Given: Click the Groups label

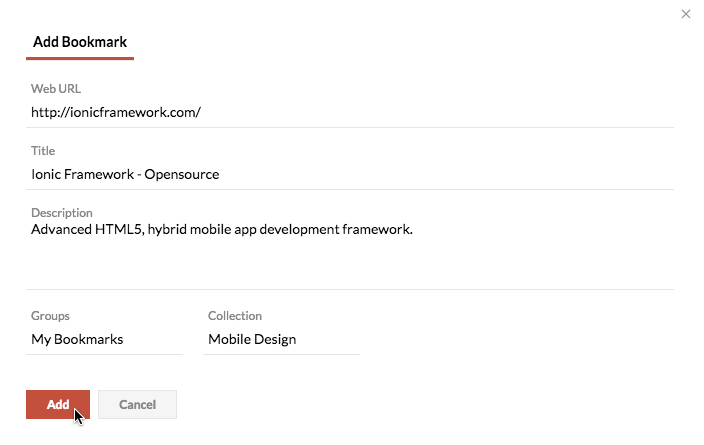Looking at the screenshot, I should (x=50, y=316).
